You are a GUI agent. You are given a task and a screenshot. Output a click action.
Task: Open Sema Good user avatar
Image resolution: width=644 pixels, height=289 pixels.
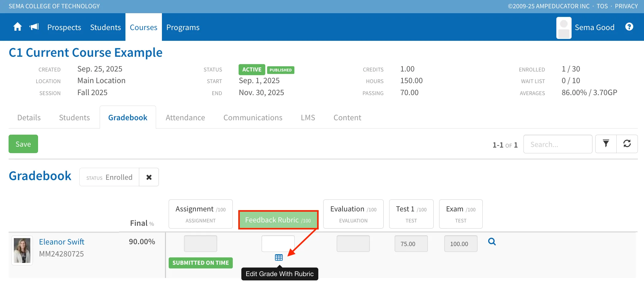point(564,28)
